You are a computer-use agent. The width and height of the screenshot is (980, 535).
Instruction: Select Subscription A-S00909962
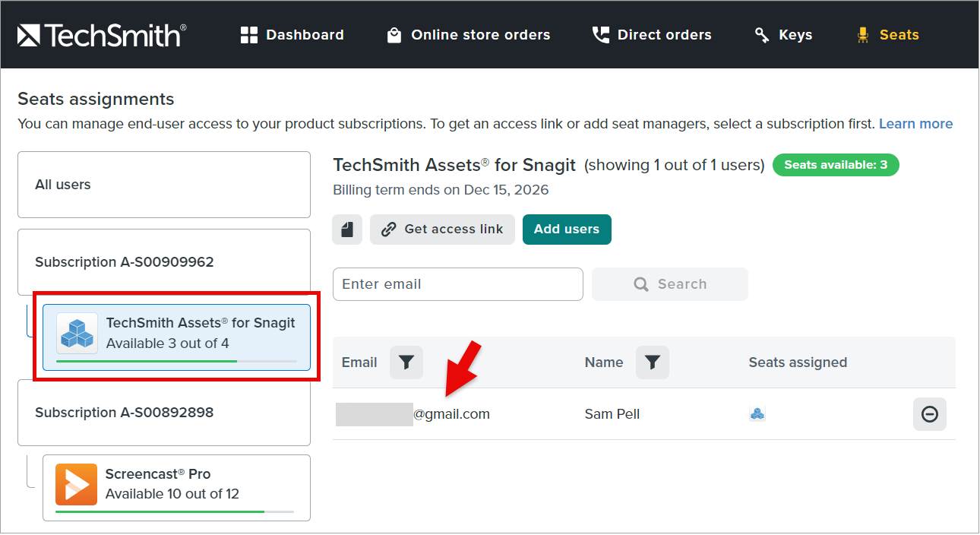click(163, 262)
